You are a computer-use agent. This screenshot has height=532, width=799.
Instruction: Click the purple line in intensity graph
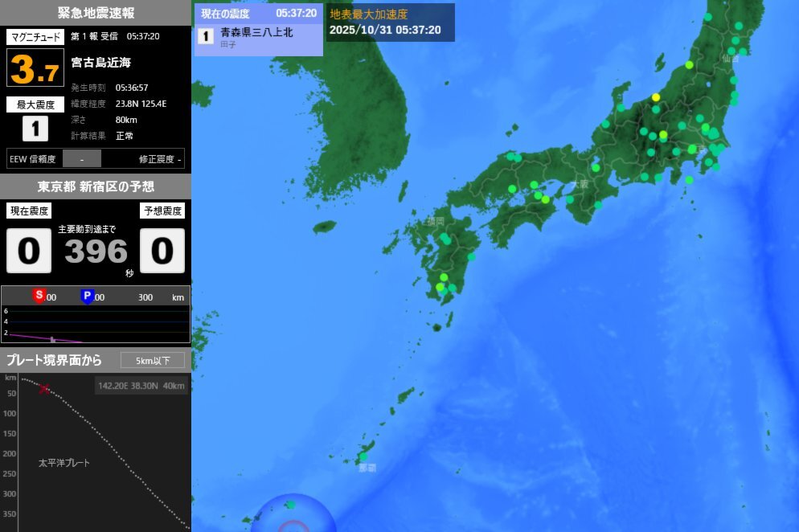(x=46, y=338)
